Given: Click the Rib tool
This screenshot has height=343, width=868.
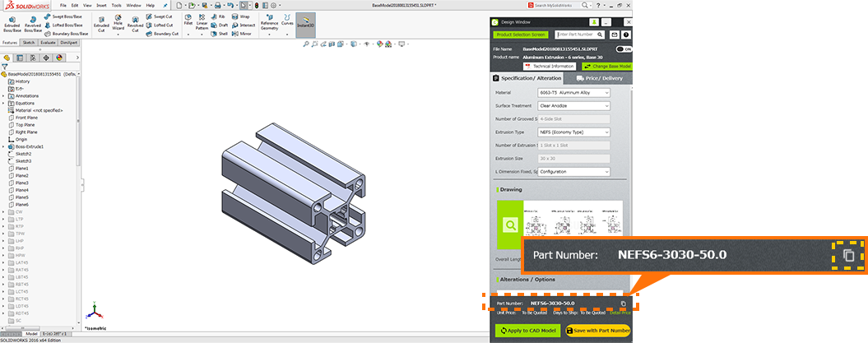Looking at the screenshot, I should [x=217, y=17].
